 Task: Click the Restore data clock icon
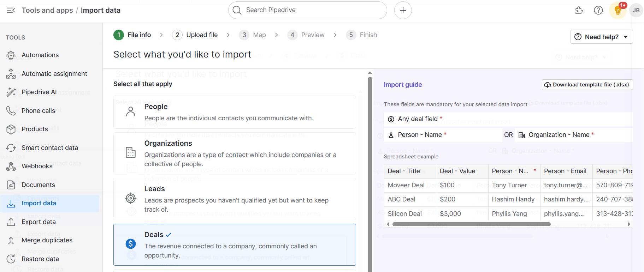pyautogui.click(x=11, y=259)
